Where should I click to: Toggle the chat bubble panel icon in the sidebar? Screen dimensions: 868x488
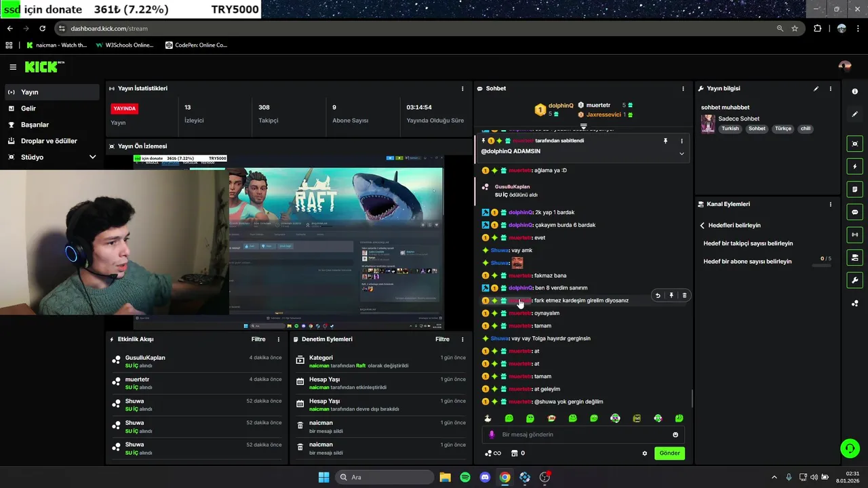[854, 212]
